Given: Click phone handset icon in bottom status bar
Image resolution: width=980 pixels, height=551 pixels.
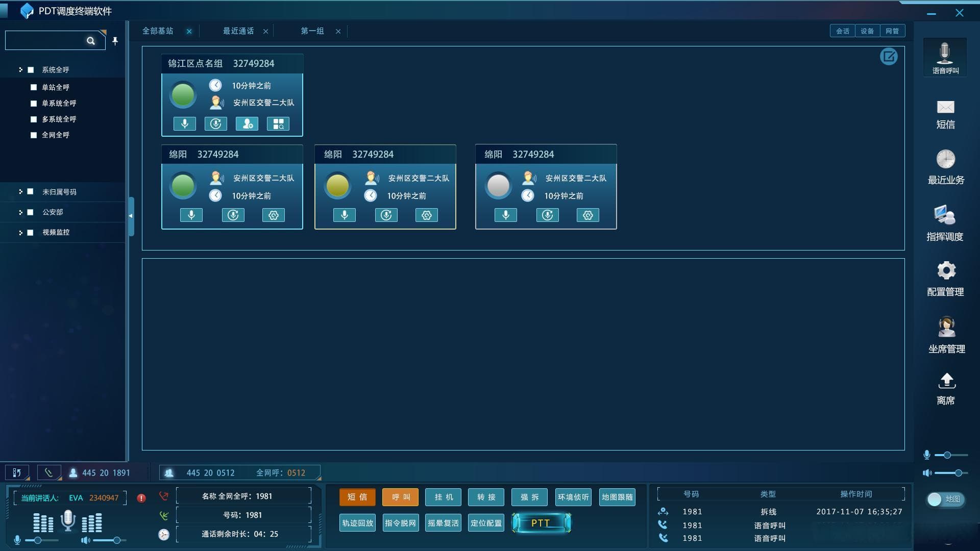Looking at the screenshot, I should click(x=49, y=472).
